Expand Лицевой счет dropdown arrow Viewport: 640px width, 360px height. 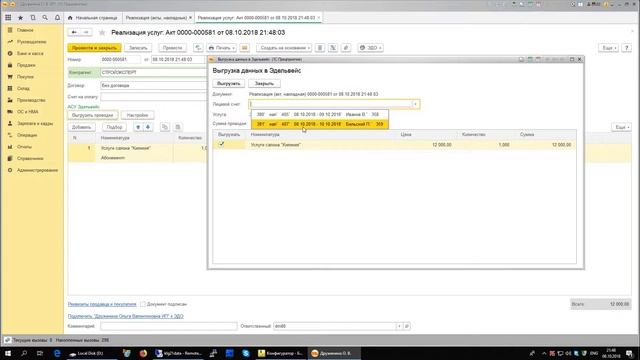coord(416,104)
